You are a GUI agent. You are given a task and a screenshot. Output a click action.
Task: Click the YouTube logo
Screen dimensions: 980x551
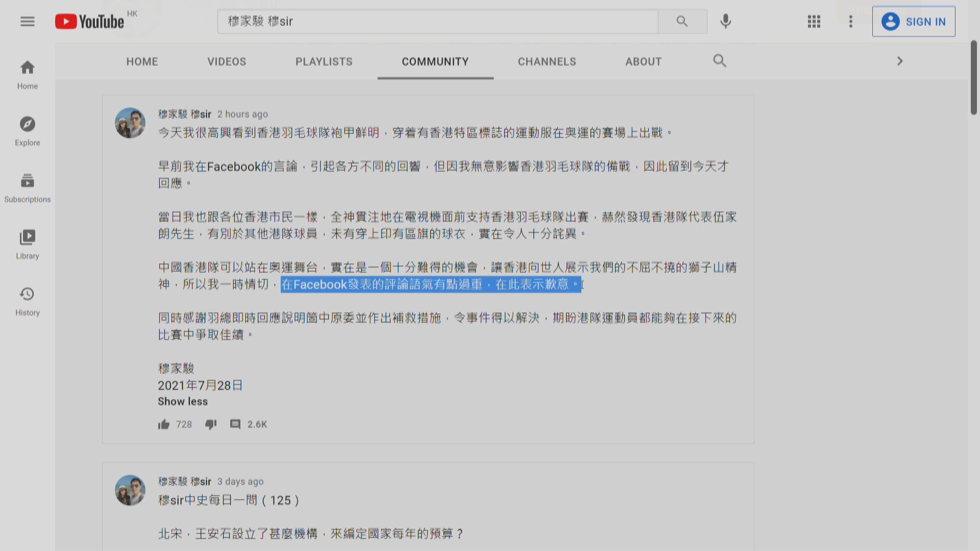[x=89, y=21]
